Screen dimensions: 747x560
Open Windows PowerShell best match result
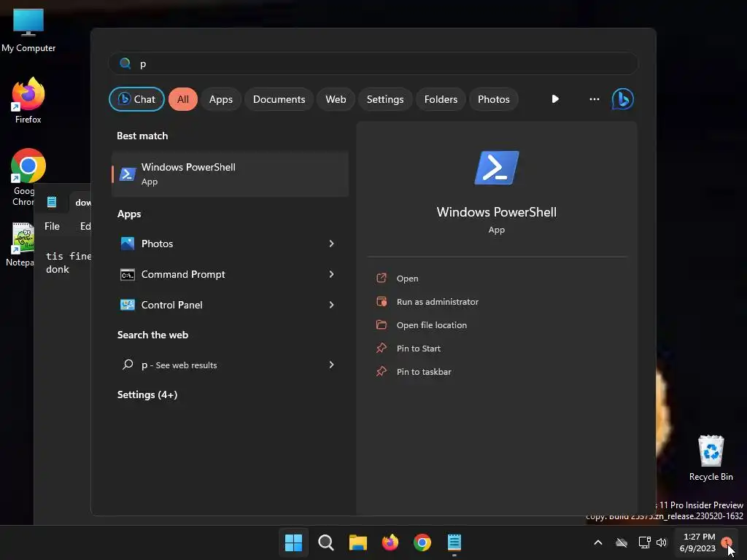(230, 174)
